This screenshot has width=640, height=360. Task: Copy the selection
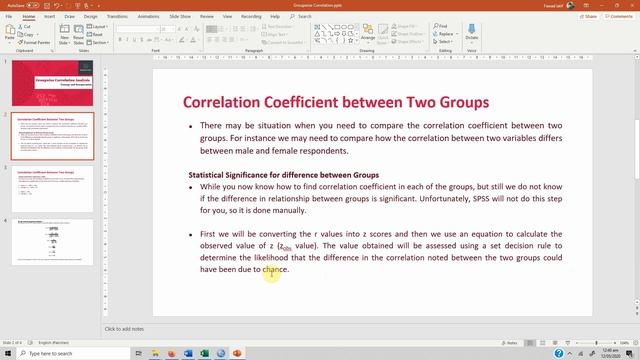point(28,35)
